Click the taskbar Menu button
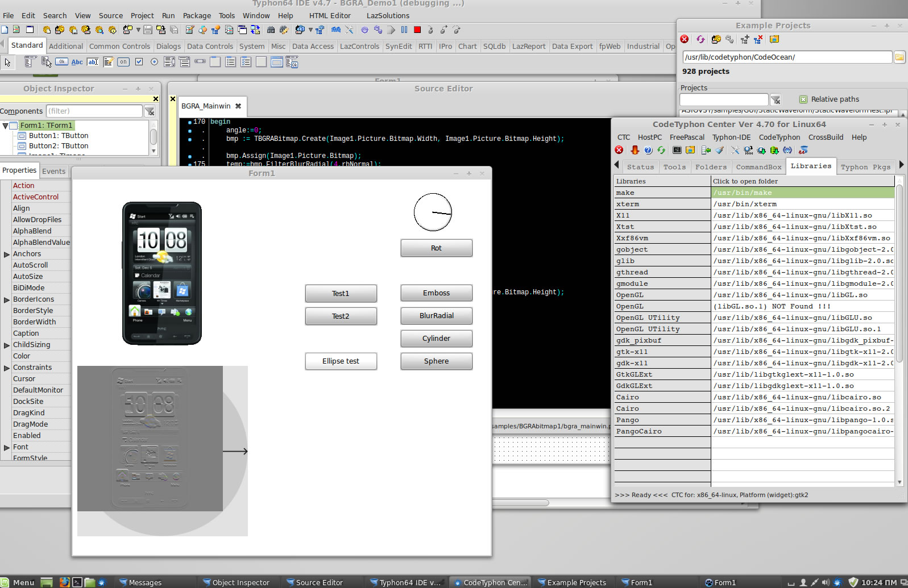 click(18, 582)
